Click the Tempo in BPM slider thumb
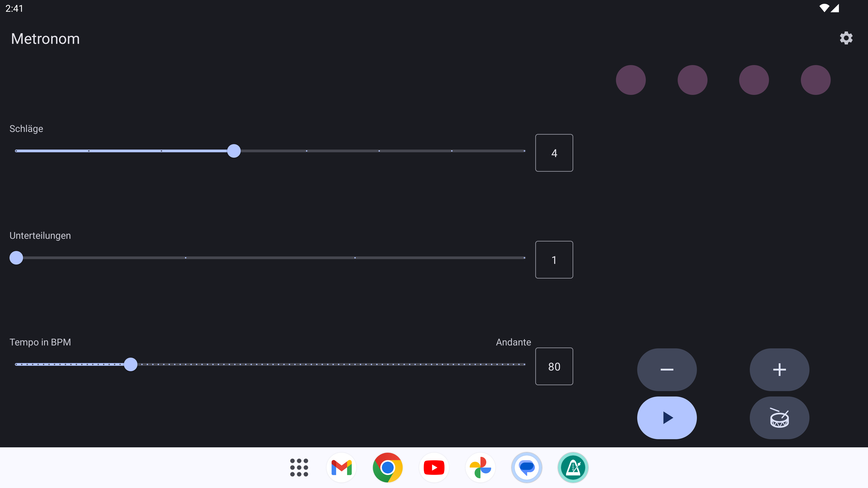 (x=130, y=364)
